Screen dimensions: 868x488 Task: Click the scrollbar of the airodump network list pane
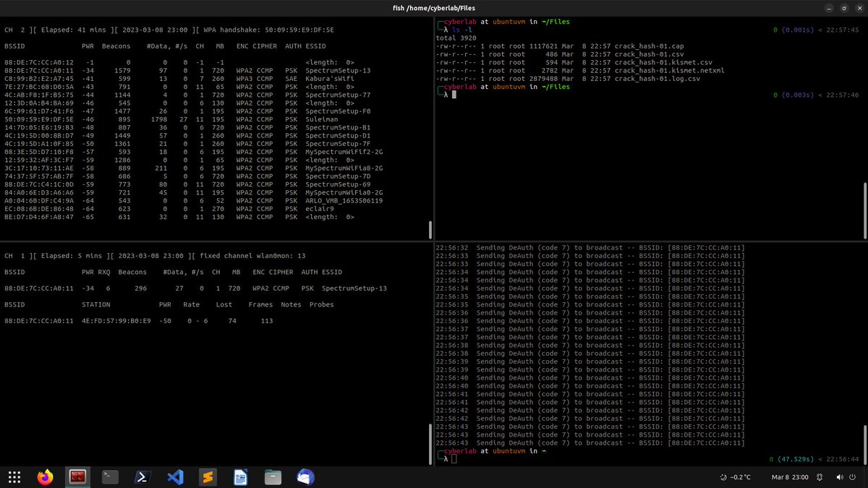[430, 230]
